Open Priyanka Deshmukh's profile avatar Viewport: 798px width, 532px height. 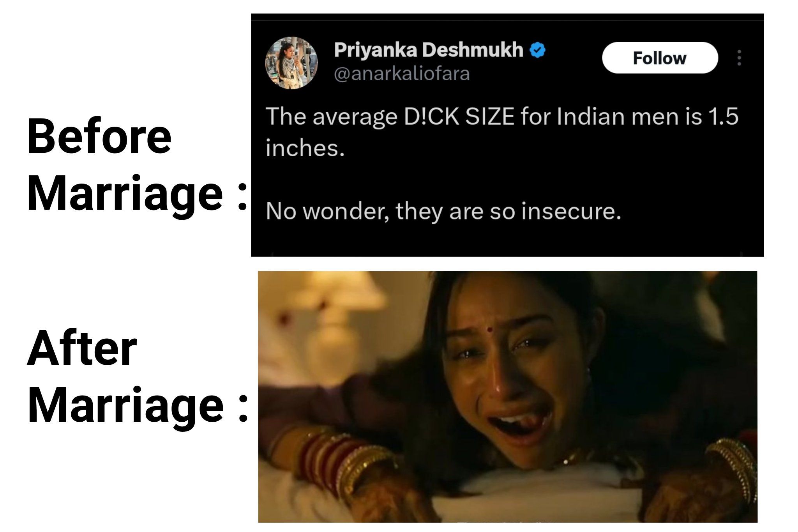pyautogui.click(x=291, y=63)
